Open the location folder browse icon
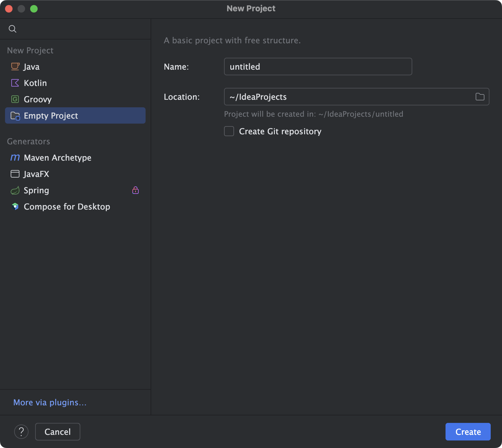 point(480,97)
